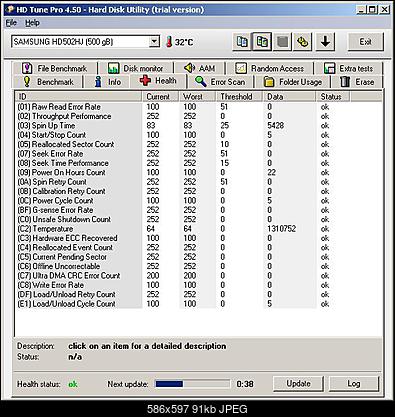Select the (04) Start/Stop Count row
The width and height of the screenshot is (395, 417).
199,135
